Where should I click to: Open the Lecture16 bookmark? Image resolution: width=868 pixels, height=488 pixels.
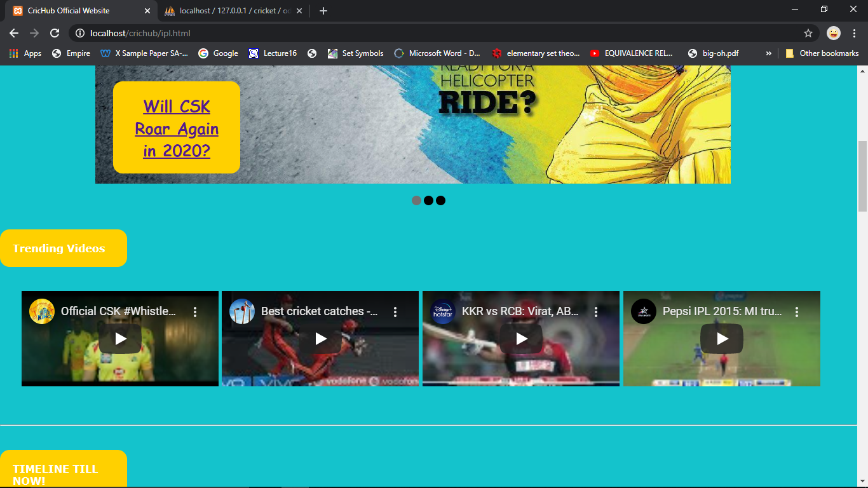click(273, 53)
